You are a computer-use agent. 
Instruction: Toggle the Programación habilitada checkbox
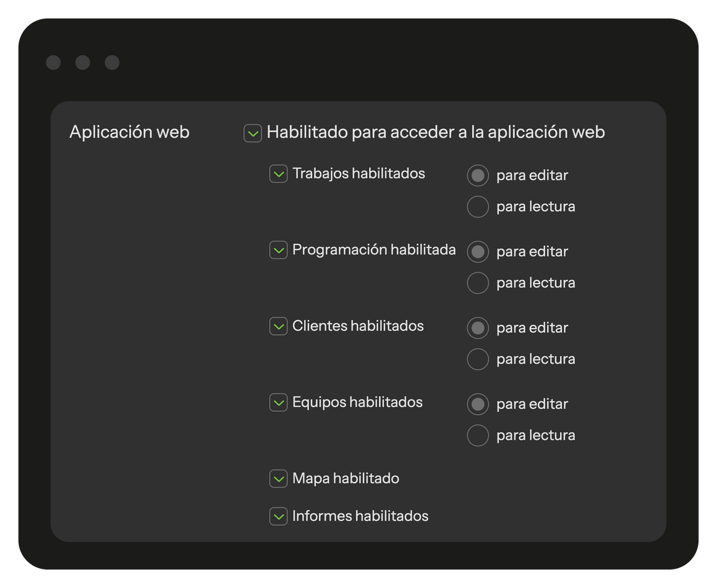[279, 250]
